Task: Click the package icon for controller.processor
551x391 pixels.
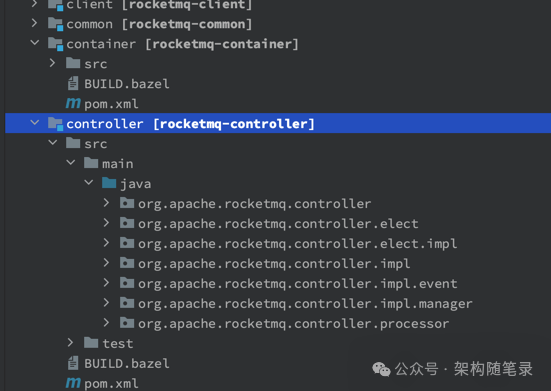Action: click(127, 323)
